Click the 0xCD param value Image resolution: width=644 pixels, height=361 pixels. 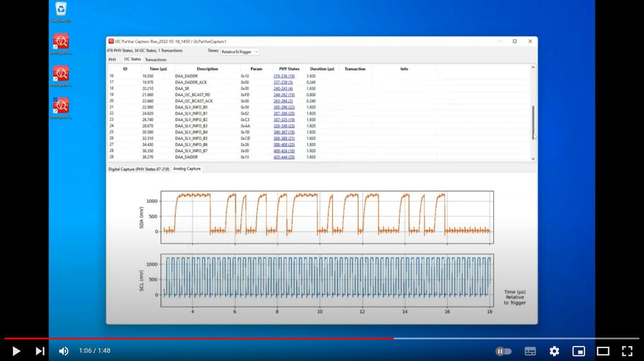[245, 138]
